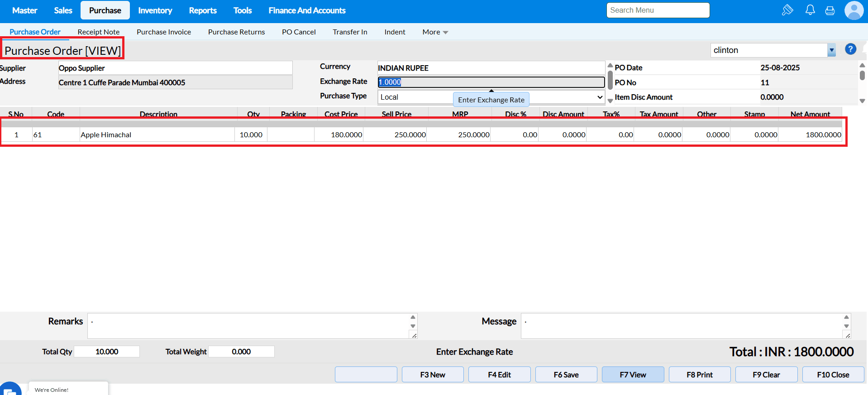Image resolution: width=868 pixels, height=395 pixels.
Task: Click the Message box scroll up arrow
Action: (846, 317)
